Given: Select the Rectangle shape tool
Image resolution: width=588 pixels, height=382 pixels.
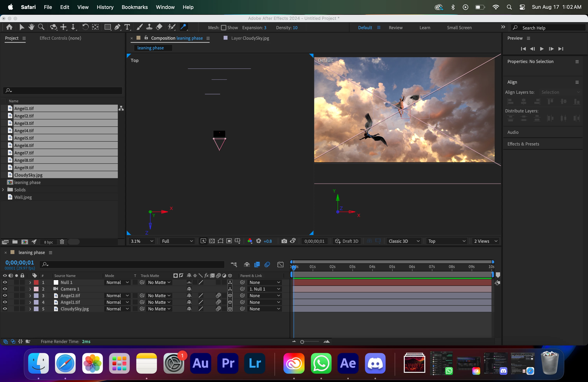Looking at the screenshot, I should point(108,27).
